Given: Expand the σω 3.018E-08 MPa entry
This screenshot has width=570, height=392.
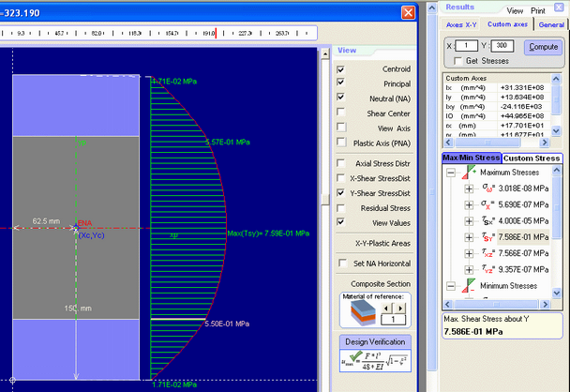Looking at the screenshot, I should (x=469, y=188).
